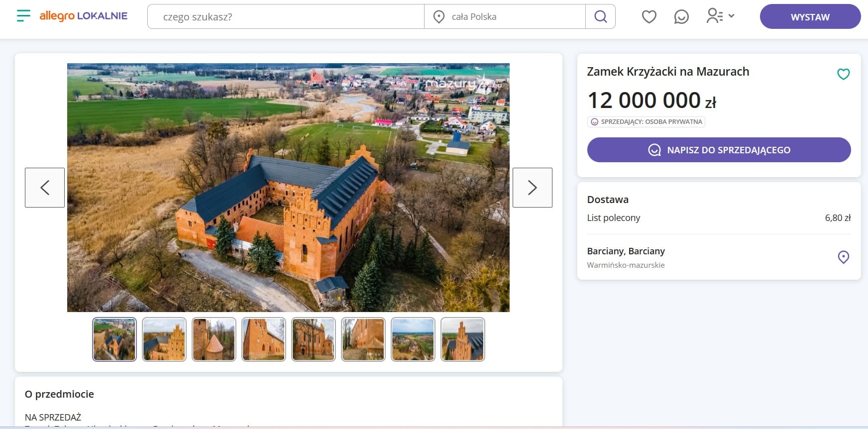Click the main castle photo
868x429 pixels.
(288, 188)
